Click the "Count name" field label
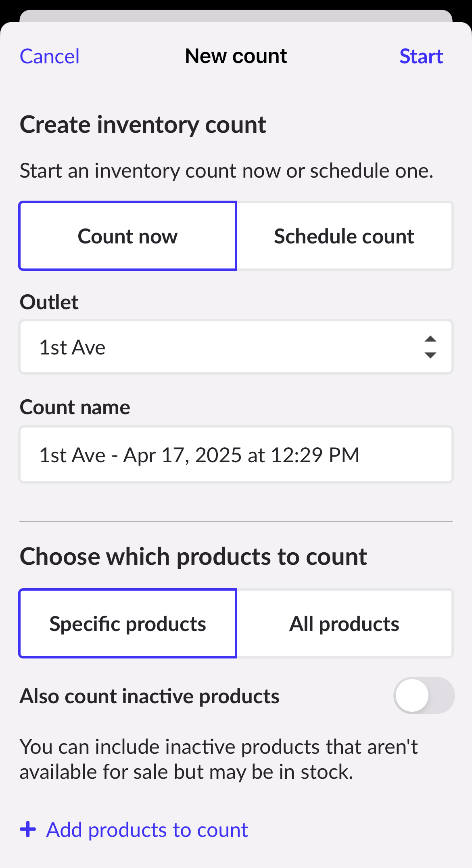Image resolution: width=472 pixels, height=868 pixels. [x=75, y=407]
